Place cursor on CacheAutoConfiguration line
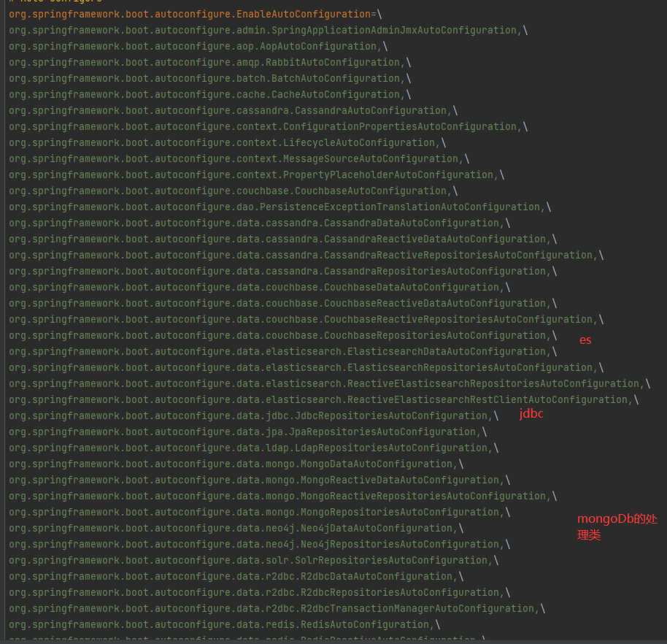Image resolution: width=667 pixels, height=644 pixels. coord(209,95)
